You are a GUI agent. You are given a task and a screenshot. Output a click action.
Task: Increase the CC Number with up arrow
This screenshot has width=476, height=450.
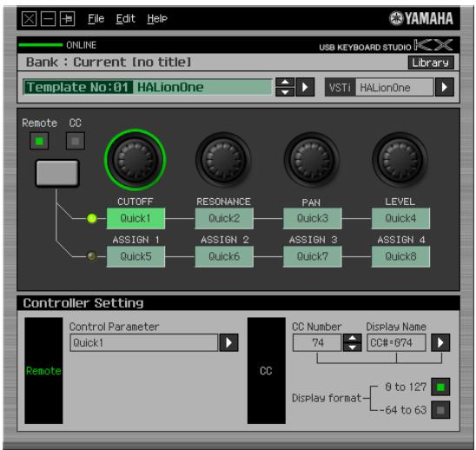point(352,338)
